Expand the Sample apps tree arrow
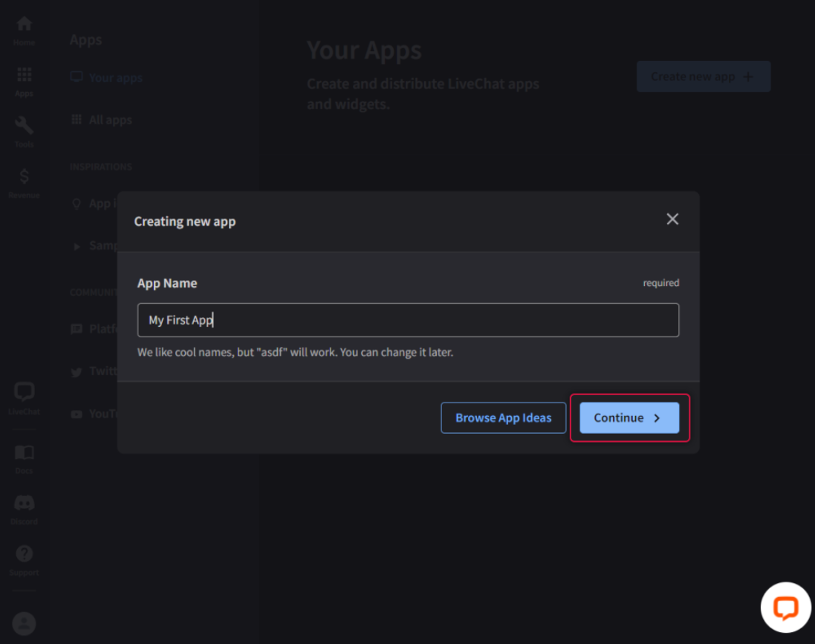This screenshot has width=815, height=644. point(77,246)
